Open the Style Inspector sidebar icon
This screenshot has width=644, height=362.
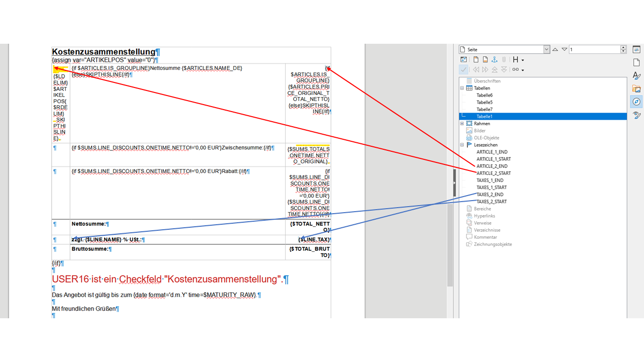pyautogui.click(x=636, y=115)
